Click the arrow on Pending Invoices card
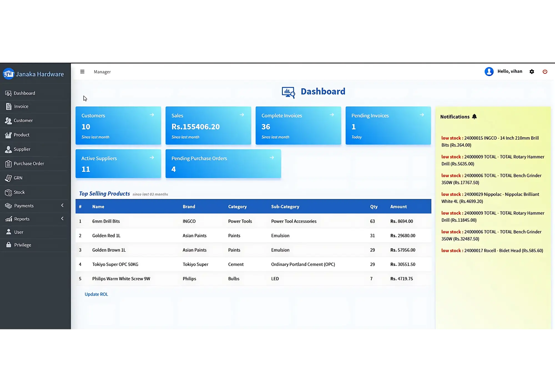Image resolution: width=555 pixels, height=392 pixels. click(x=422, y=115)
